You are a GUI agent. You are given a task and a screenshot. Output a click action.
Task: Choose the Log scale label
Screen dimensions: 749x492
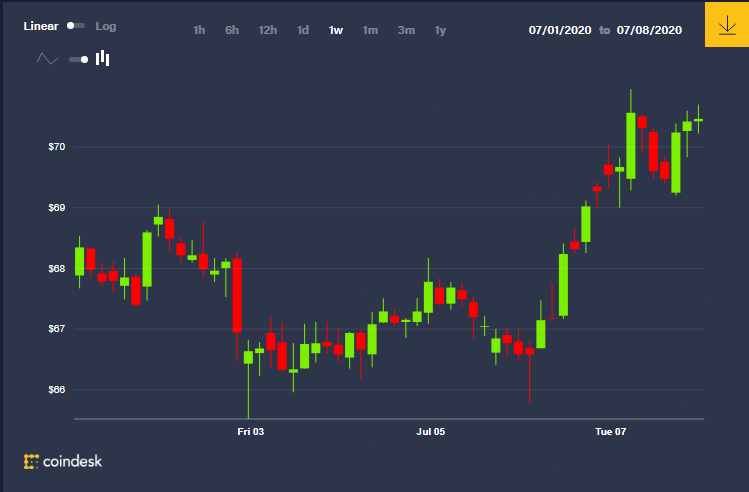(x=106, y=26)
